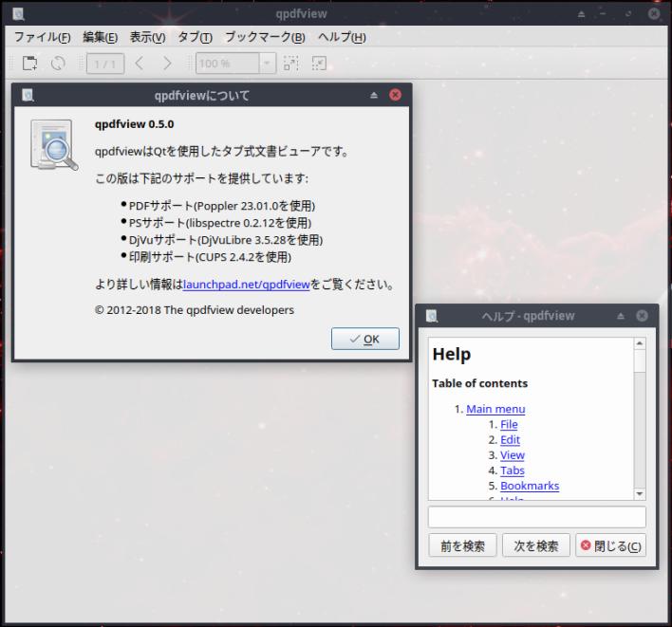
Task: Open the 表示(V) menu
Action: pyautogui.click(x=147, y=37)
